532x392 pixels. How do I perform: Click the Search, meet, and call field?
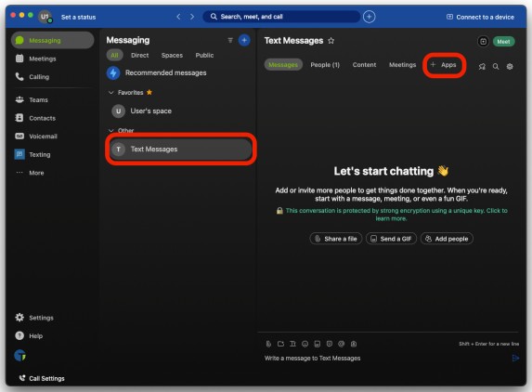(281, 17)
